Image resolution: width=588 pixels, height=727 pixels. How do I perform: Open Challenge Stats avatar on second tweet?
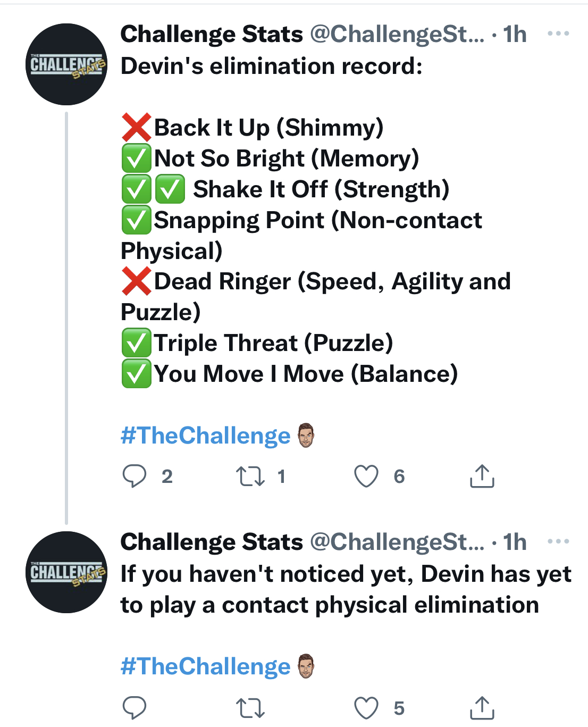[66, 572]
